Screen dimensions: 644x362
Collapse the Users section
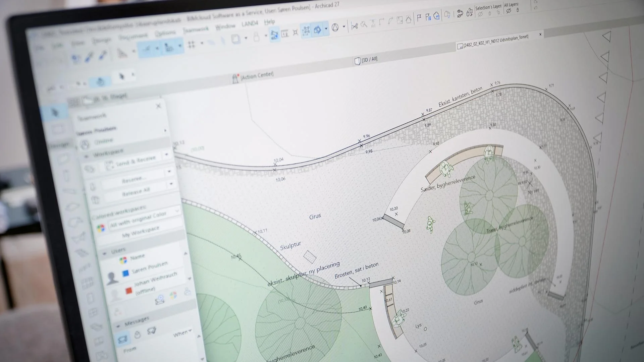(104, 253)
